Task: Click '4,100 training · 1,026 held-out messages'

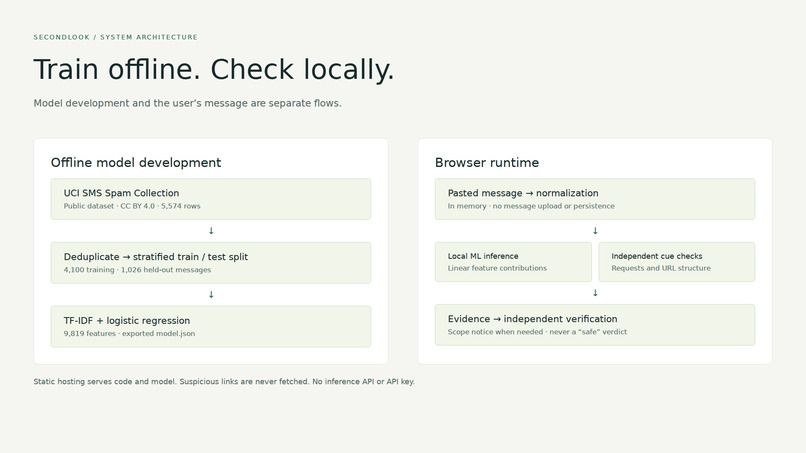Action: (137, 269)
